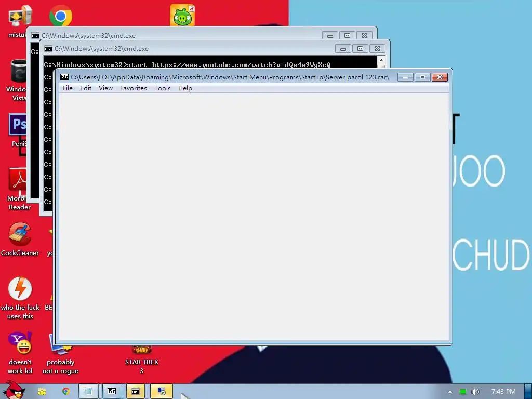This screenshot has height=399, width=532.
Task: Open the Help menu in 7-Zip
Action: click(x=185, y=88)
